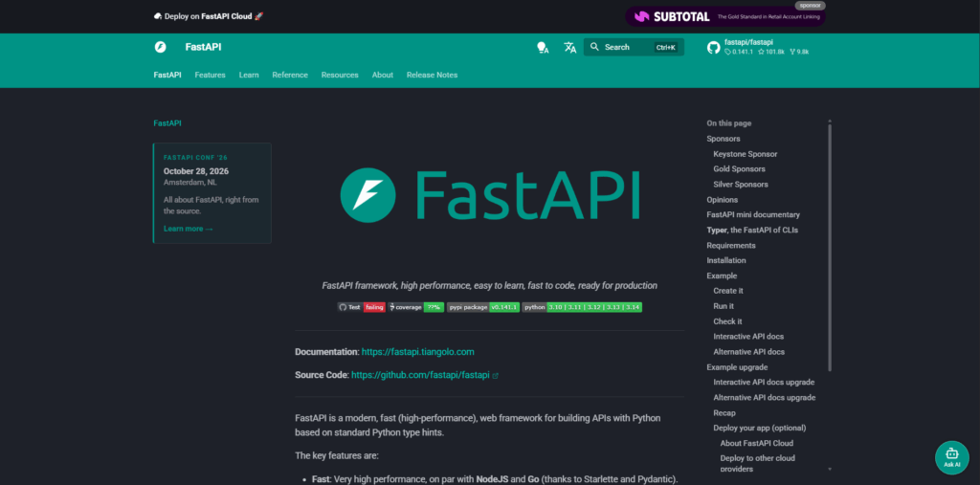Screen dimensions: 980x485
Task: Click the NodeJS bold text in feature list
Action: pyautogui.click(x=494, y=479)
